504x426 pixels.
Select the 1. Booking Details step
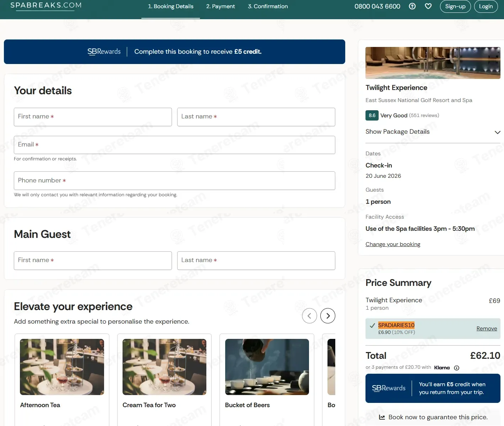pyautogui.click(x=170, y=6)
